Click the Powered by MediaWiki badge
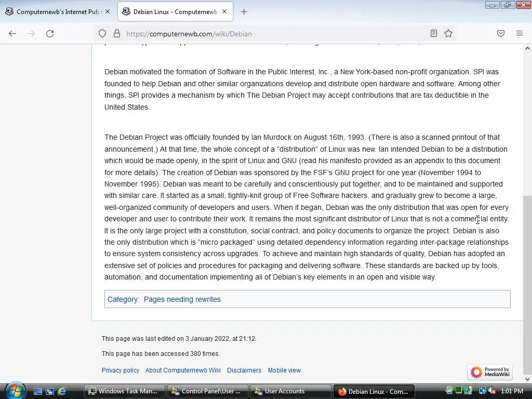Viewport: 532px width, 399px height. pyautogui.click(x=489, y=372)
